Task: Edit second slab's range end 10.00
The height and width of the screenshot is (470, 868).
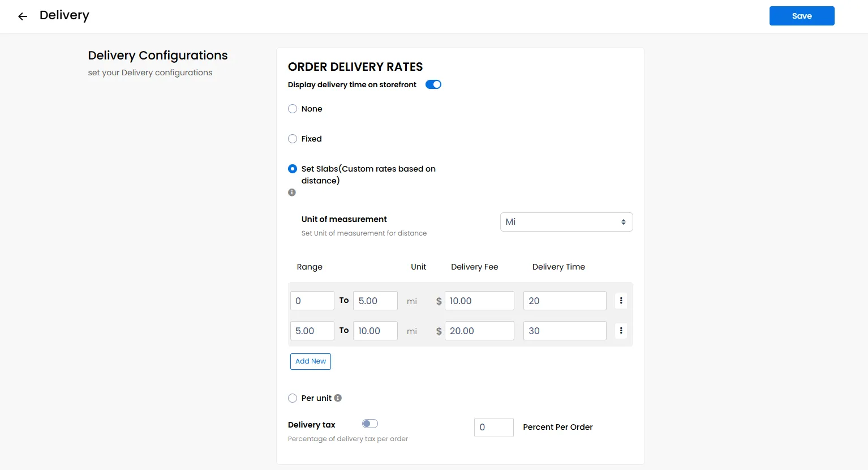Action: pyautogui.click(x=375, y=331)
